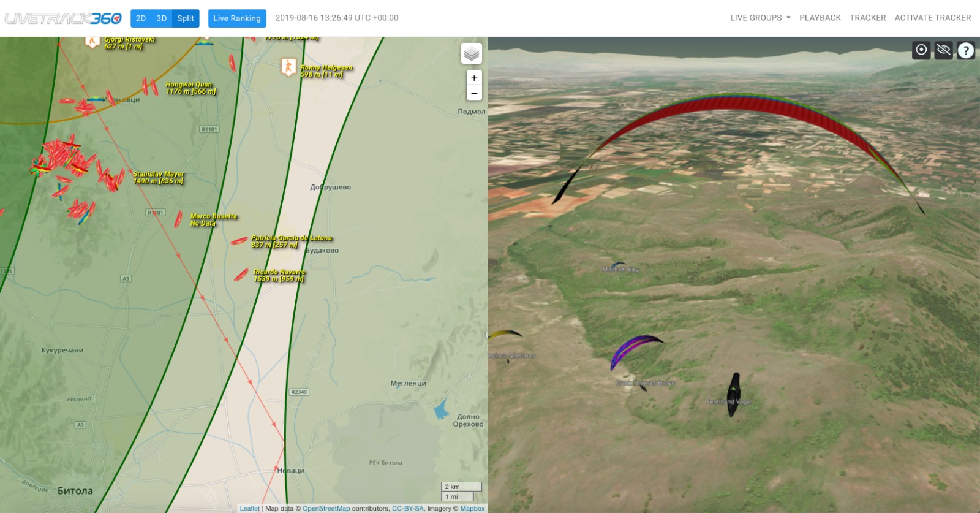980x513 pixels.
Task: Go to Activate Tracker
Action: click(932, 18)
